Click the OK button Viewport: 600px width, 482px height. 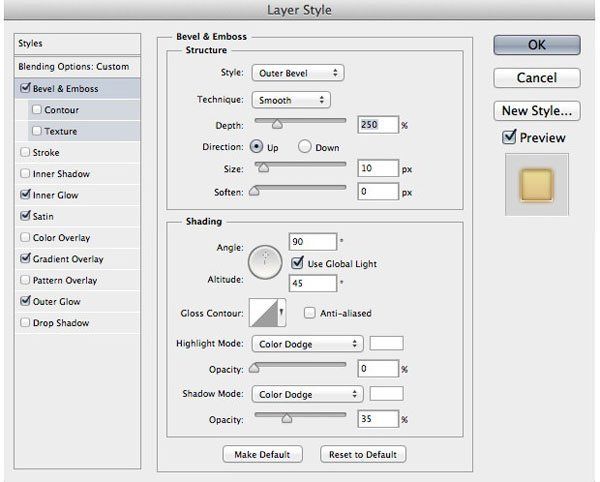pos(537,45)
